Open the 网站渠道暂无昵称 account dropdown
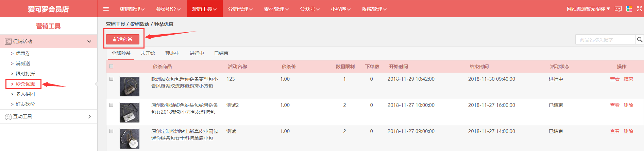This screenshot has height=151, width=644. point(588,9)
